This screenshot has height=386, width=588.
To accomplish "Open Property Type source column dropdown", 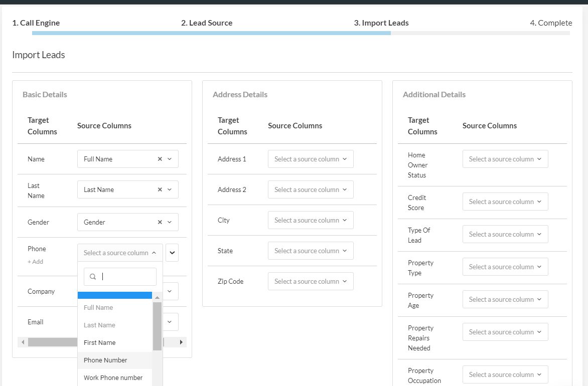I will [x=505, y=267].
